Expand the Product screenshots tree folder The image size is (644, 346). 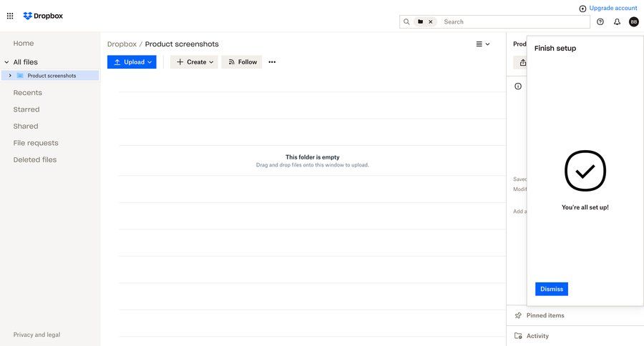[10, 76]
